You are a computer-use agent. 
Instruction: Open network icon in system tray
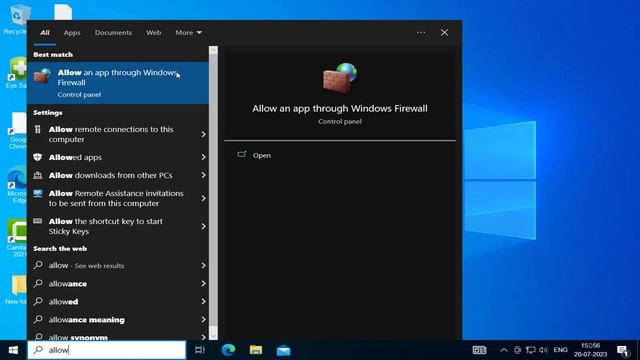(x=531, y=350)
